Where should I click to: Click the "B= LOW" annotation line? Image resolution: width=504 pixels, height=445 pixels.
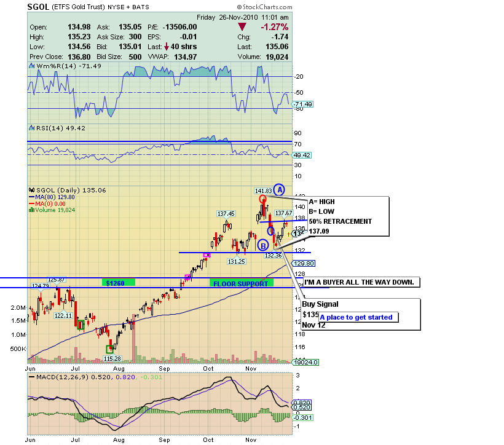click(x=321, y=211)
